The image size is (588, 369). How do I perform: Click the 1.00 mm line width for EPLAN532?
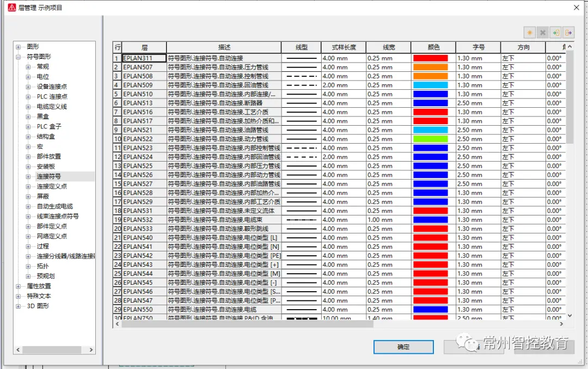click(x=389, y=220)
